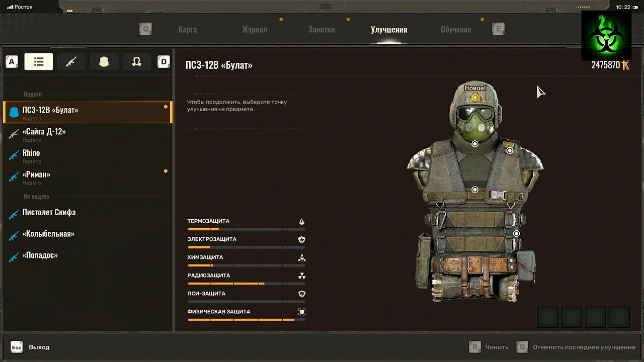
Task: Click the ФИЗИЧЕСКАЯ ЗАЩИТА stat bar
Action: [x=246, y=320]
